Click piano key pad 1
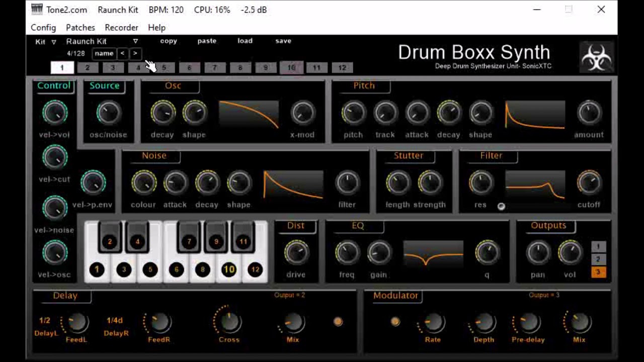This screenshot has width=644, height=362. [97, 269]
